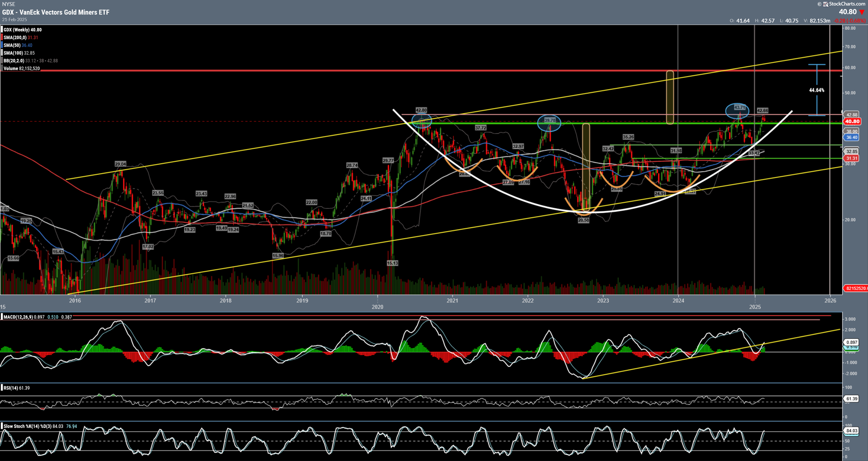The width and height of the screenshot is (868, 461).
Task: Select the chart title GDX - VanEck Vectors Gold Miners ETF
Action: coord(56,12)
